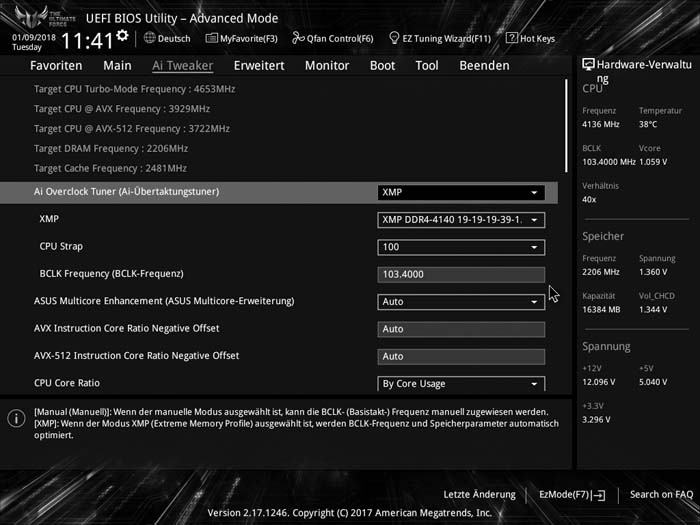Click the EZ Tuning Wizard lightbulb icon
Viewport: 700px width, 525px height.
point(394,38)
